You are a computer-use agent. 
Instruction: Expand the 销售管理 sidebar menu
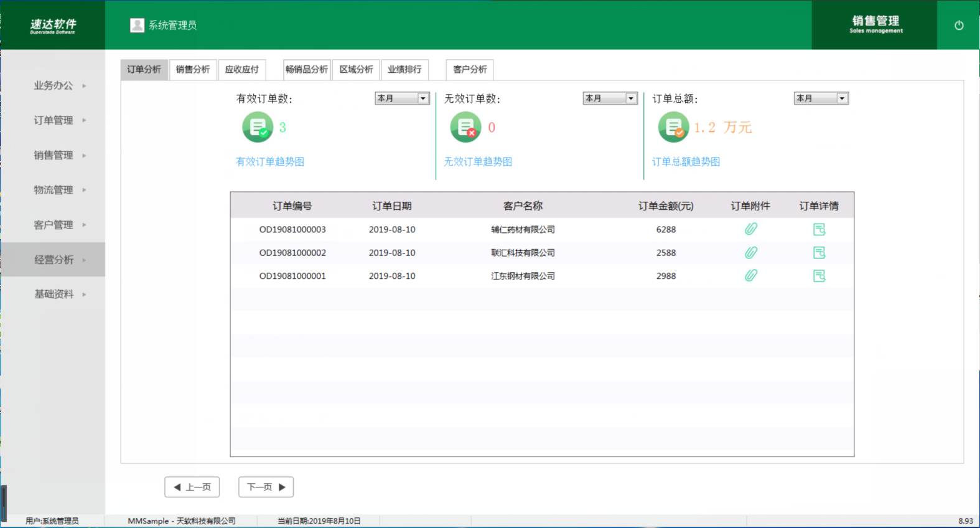point(53,155)
